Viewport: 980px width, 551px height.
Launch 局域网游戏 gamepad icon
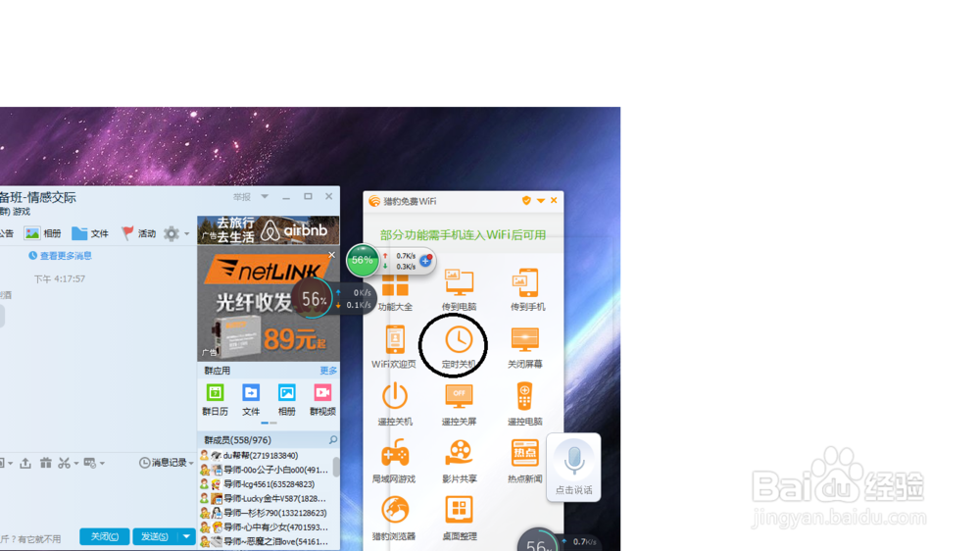point(395,453)
